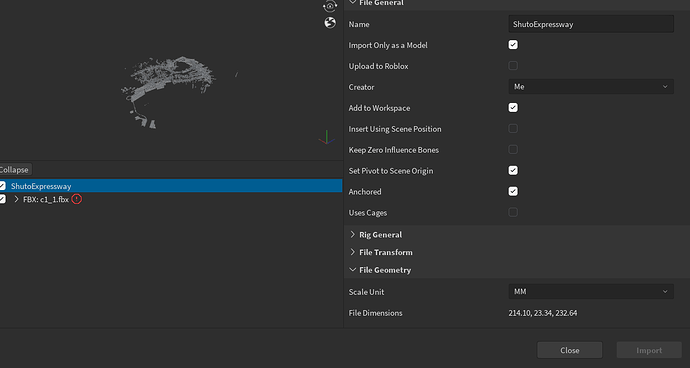The width and height of the screenshot is (690, 368).
Task: Click the camera reset icon in preview
Action: click(330, 6)
